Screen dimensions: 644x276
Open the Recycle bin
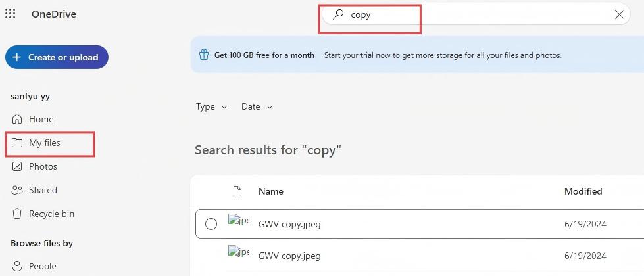51,214
